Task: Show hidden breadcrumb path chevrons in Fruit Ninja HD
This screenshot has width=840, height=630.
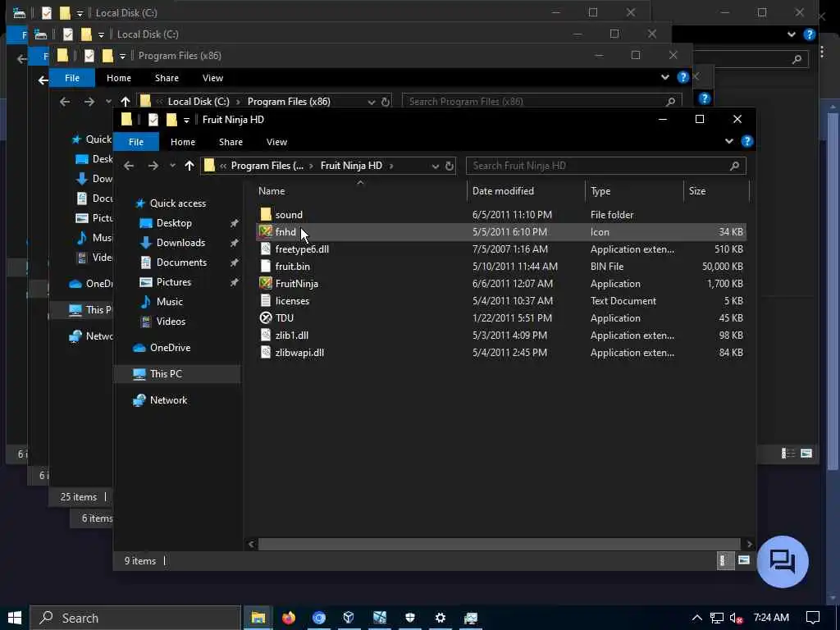Action: (x=223, y=166)
